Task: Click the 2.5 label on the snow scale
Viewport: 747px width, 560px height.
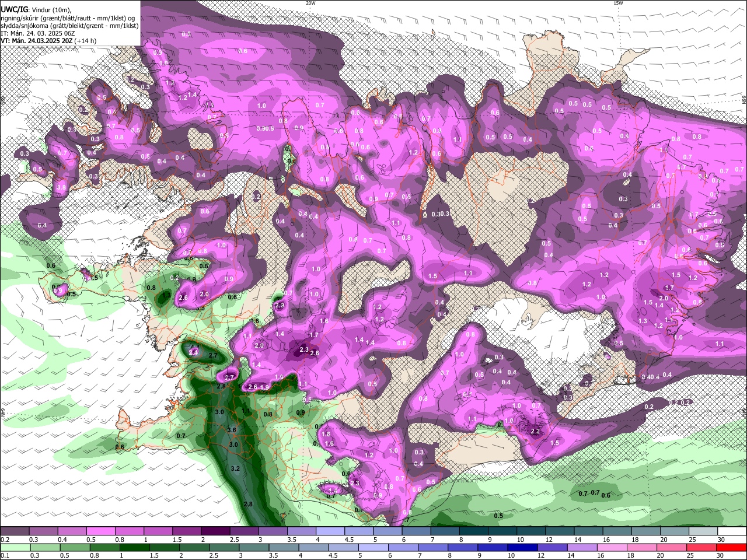Action: tap(234, 540)
